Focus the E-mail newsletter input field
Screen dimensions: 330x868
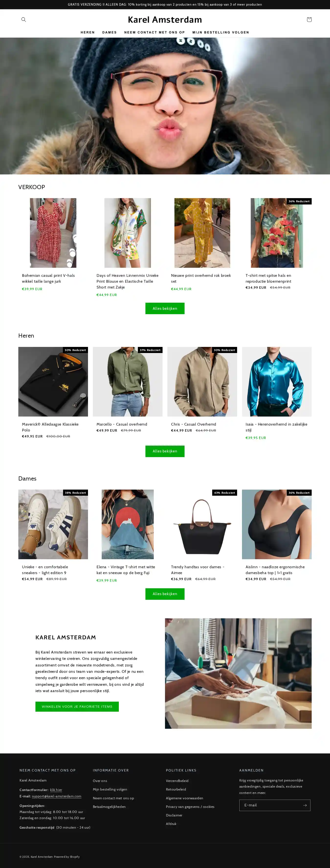pos(270,805)
